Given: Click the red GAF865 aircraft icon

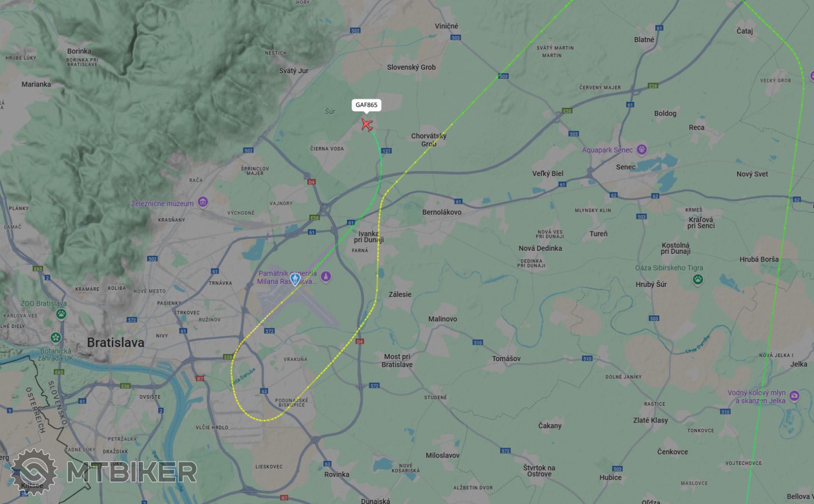Looking at the screenshot, I should pyautogui.click(x=367, y=124).
